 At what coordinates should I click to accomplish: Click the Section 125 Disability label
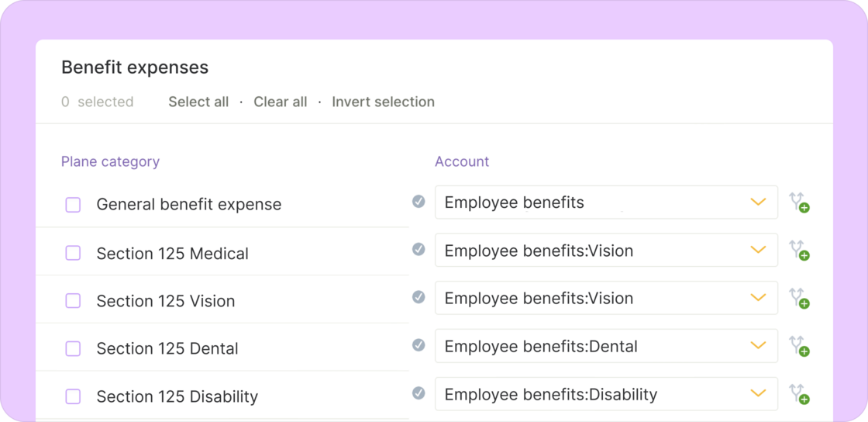[x=177, y=397]
